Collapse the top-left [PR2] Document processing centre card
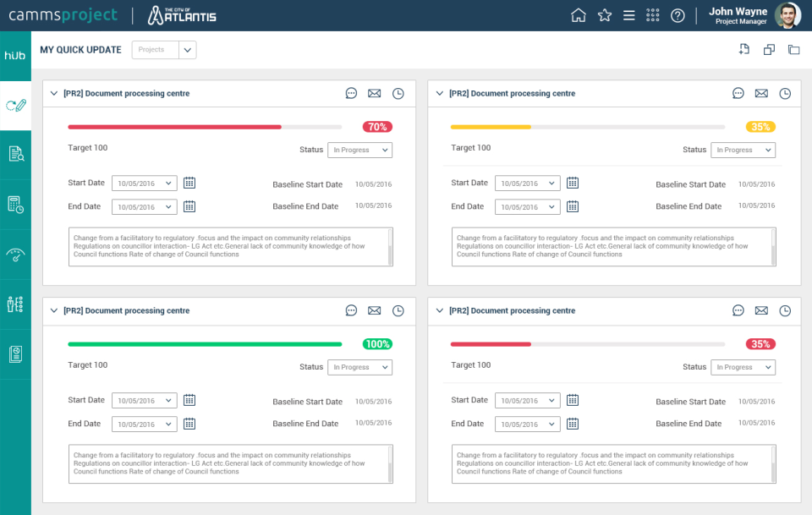Image resolution: width=812 pixels, height=515 pixels. point(54,93)
